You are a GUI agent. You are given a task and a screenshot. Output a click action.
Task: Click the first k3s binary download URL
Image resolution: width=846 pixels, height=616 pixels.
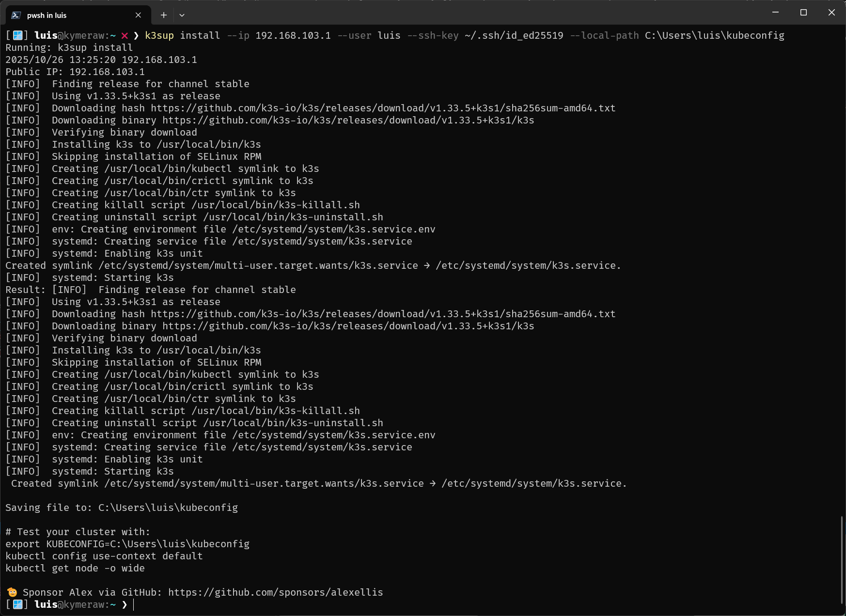click(348, 120)
